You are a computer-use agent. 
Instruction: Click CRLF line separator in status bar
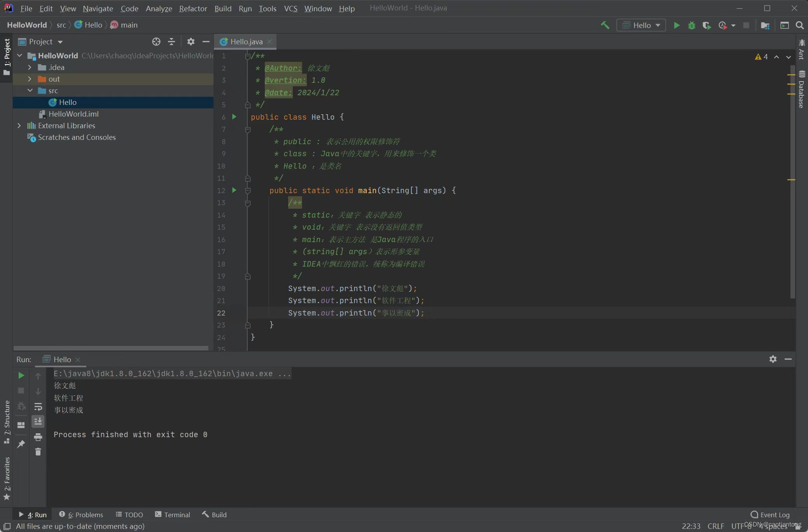pos(715,526)
